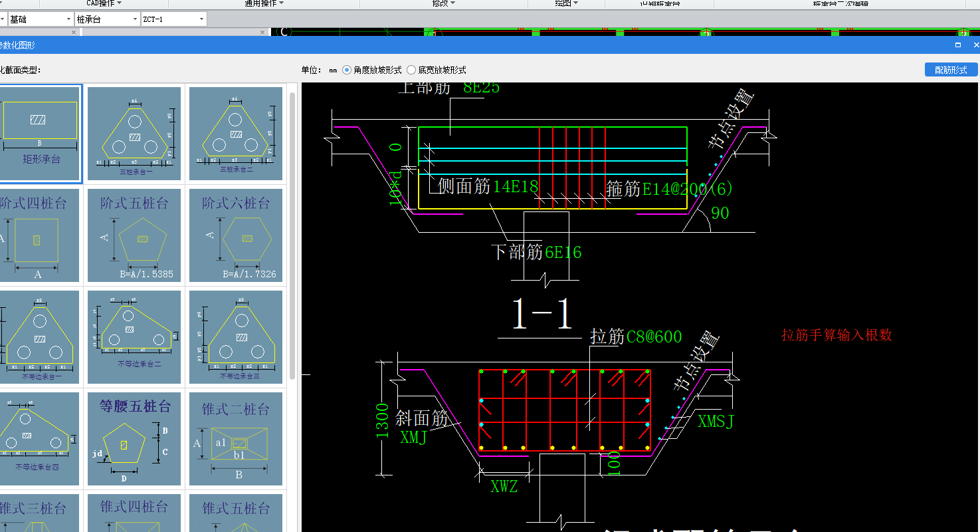The height and width of the screenshot is (532, 980).
Task: Click the XMJ slope rebar parameter
Action: (413, 438)
